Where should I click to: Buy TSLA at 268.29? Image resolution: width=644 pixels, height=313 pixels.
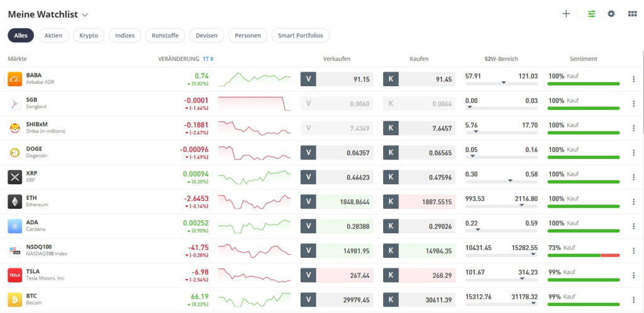[419, 275]
